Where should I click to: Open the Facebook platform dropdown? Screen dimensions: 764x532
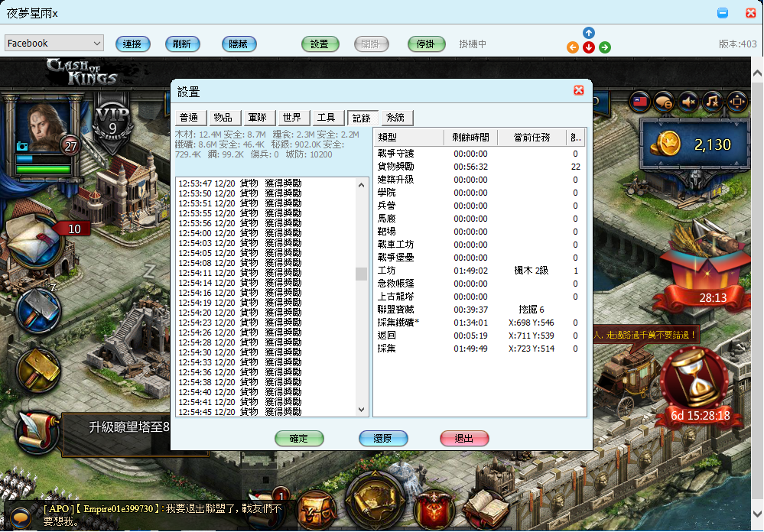tap(54, 44)
